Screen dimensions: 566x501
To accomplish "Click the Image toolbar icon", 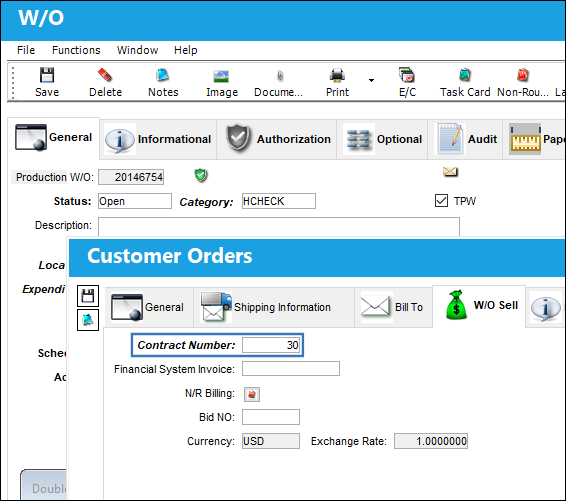I will [x=221, y=76].
